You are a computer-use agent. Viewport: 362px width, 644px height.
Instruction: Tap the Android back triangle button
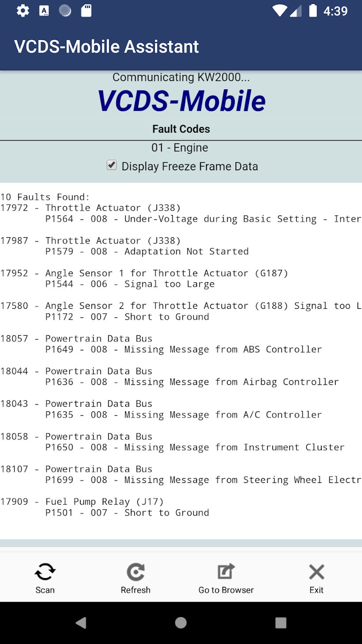pos(80,623)
